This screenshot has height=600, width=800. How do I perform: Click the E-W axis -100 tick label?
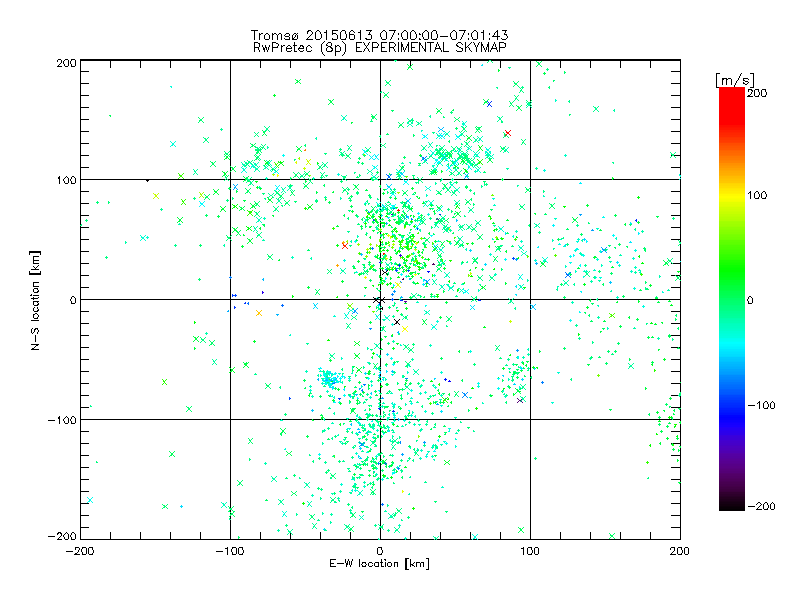tap(230, 551)
